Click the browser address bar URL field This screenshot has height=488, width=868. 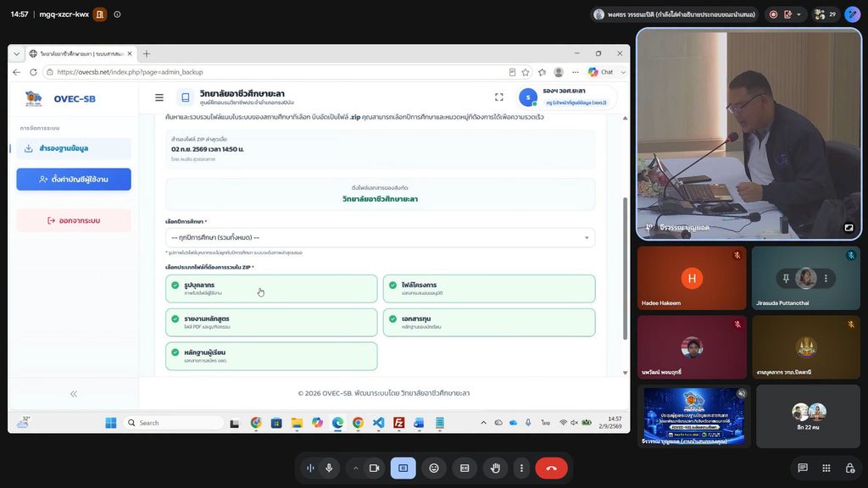pos(277,72)
